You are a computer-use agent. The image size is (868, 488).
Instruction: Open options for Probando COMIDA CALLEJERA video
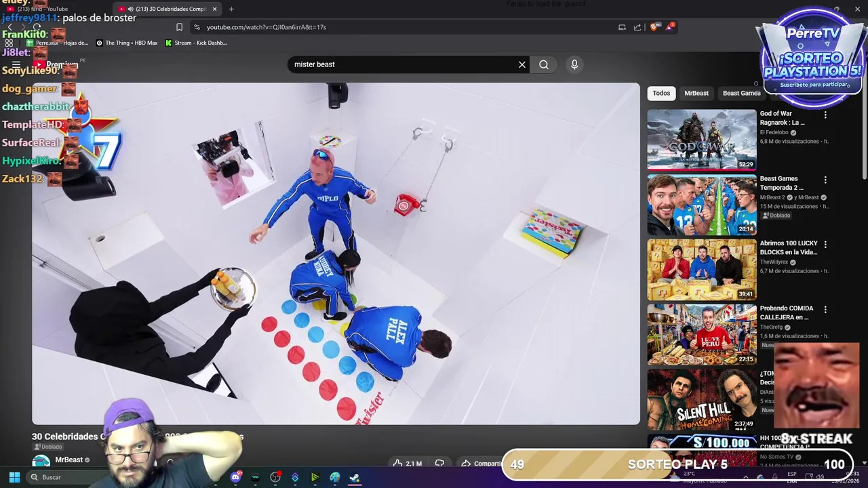(825, 310)
